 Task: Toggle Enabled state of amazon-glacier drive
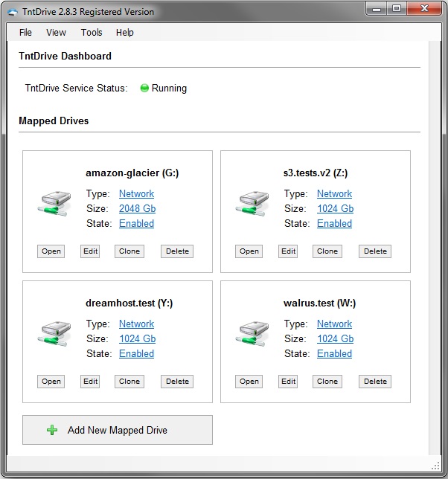pos(136,223)
